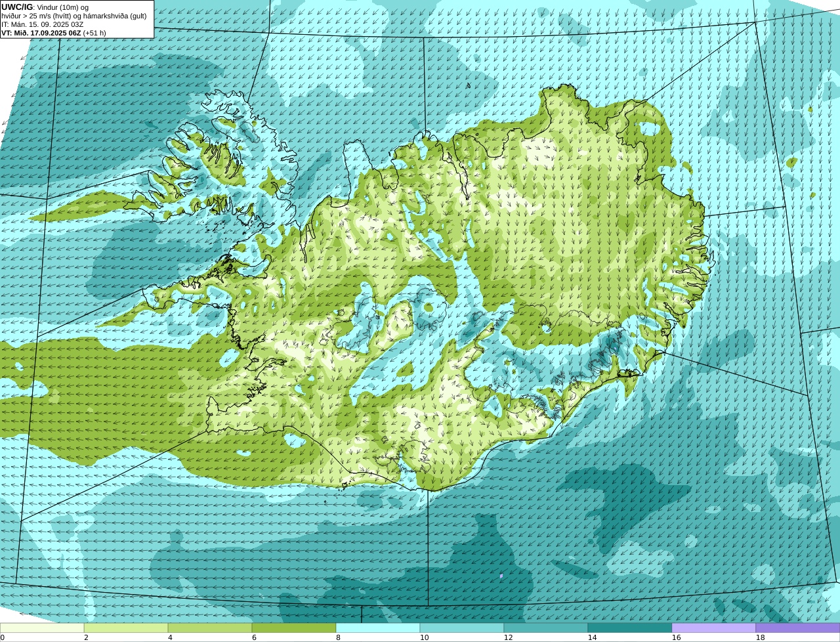The width and height of the screenshot is (840, 642).
Task: Click the '10' label on the wind scale
Action: point(424,637)
